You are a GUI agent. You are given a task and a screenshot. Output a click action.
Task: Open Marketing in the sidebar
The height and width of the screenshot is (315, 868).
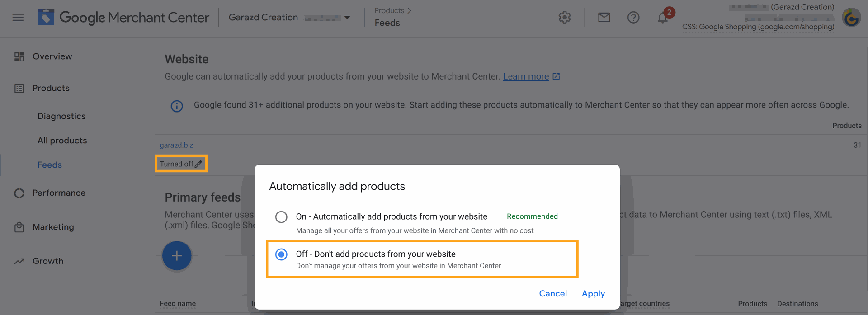[x=53, y=227]
